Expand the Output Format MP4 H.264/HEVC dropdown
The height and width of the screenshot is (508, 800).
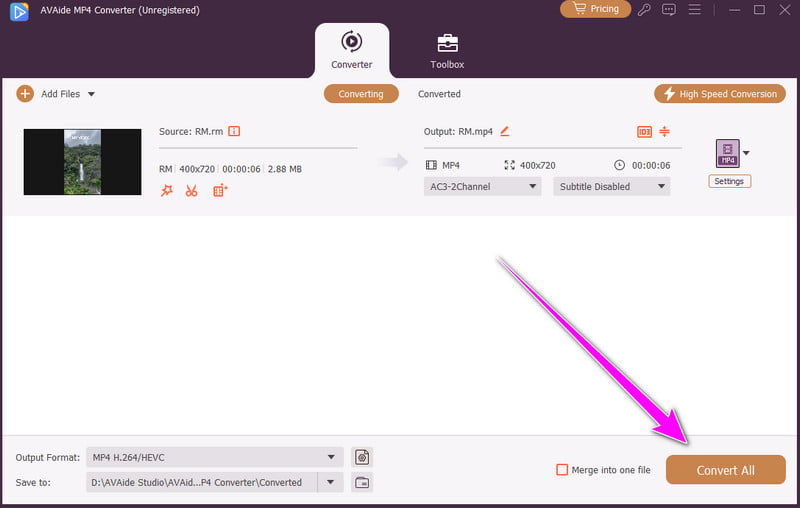point(214,457)
